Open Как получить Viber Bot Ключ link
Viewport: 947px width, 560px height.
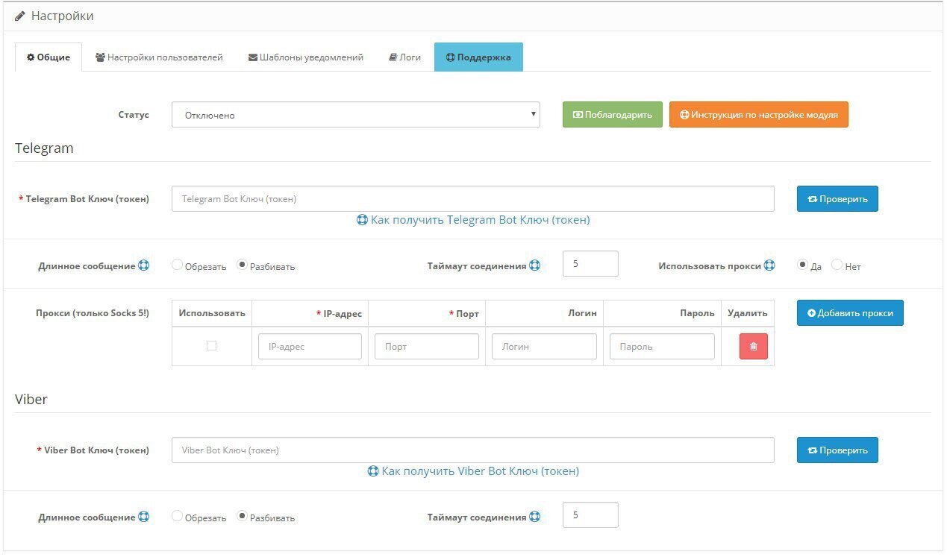pos(473,471)
